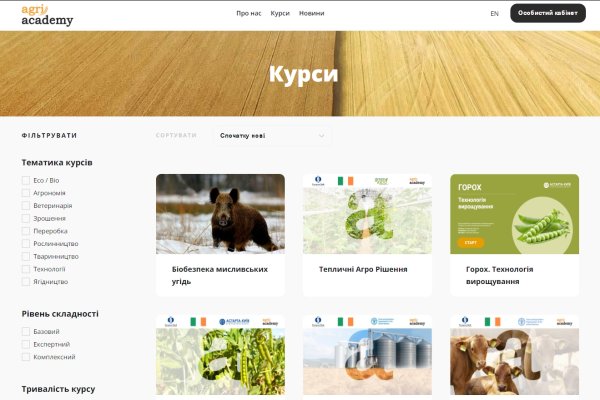Click the blue emblem on cows card
600x400 pixels.
click(x=465, y=322)
